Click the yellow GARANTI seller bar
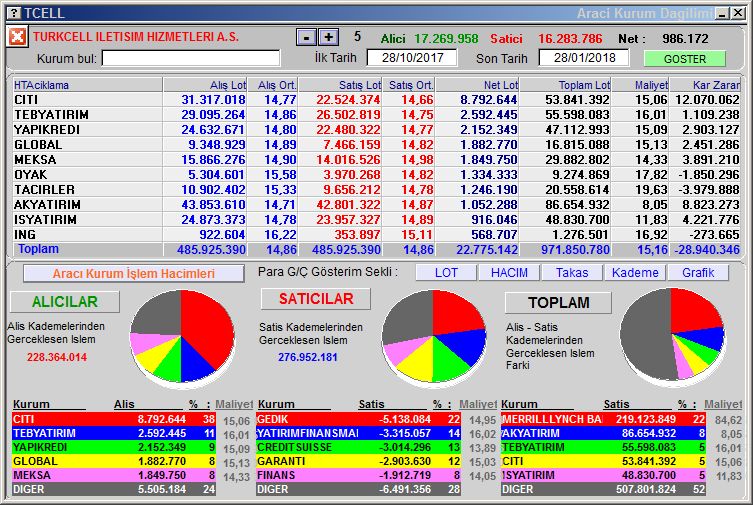The height and width of the screenshot is (505, 753). (359, 461)
